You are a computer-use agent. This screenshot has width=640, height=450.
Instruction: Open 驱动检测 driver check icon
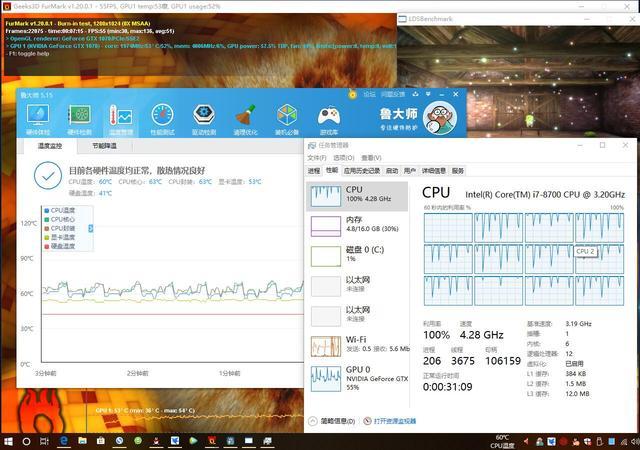[x=204, y=119]
